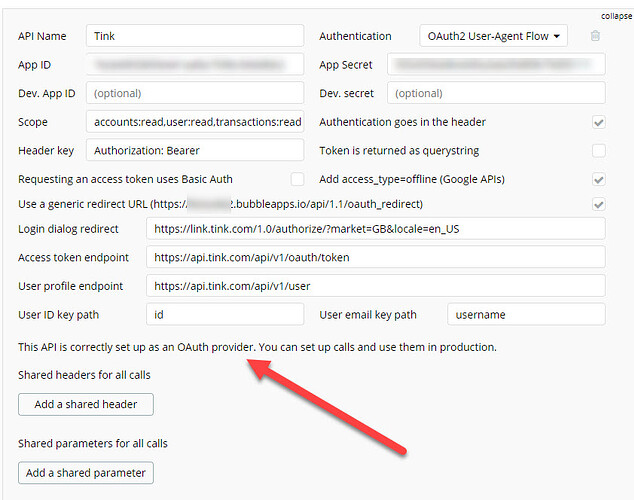Edit the User ID key path field
The width and height of the screenshot is (634, 500).
(225, 314)
